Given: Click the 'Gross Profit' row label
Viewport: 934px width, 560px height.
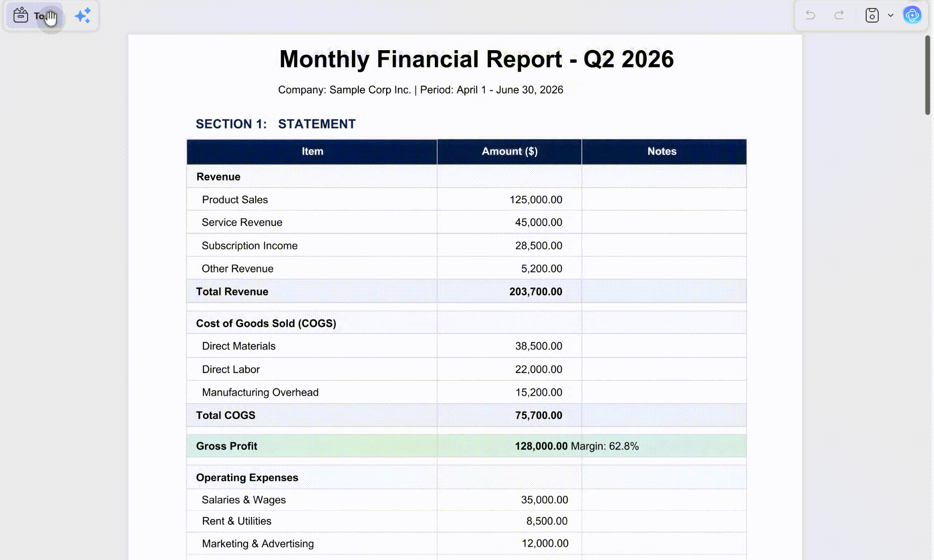Looking at the screenshot, I should click(226, 446).
